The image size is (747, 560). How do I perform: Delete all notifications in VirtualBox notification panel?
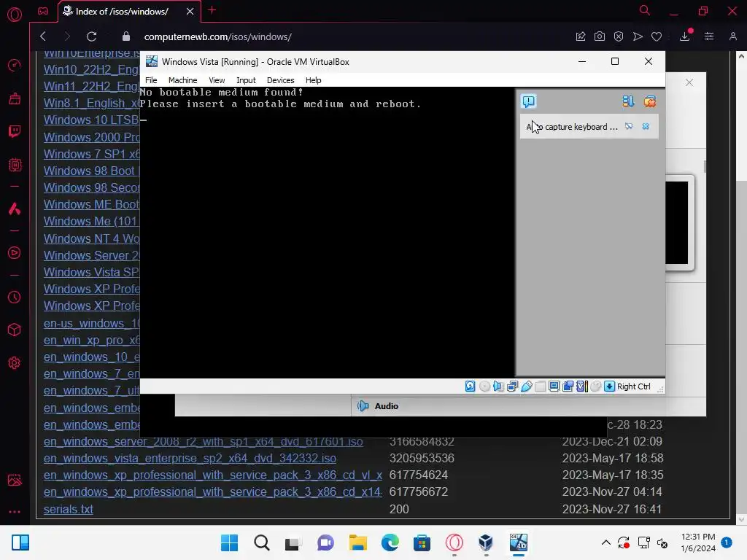(x=650, y=101)
